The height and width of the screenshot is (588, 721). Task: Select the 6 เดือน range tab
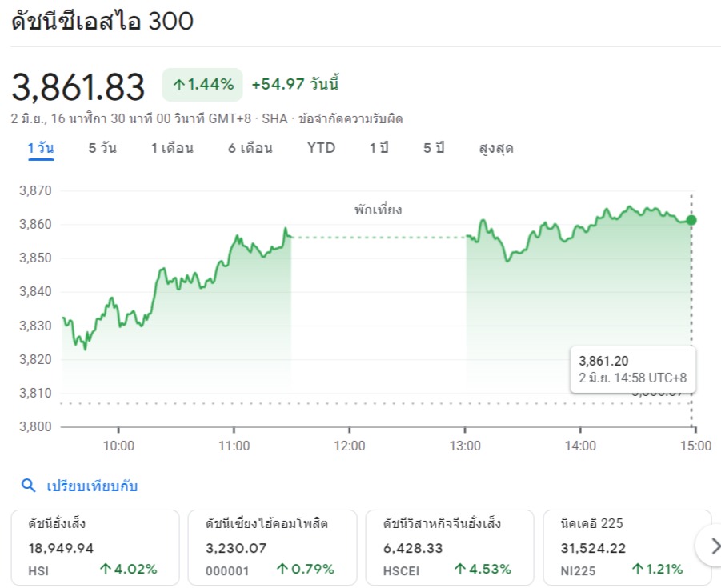250,148
